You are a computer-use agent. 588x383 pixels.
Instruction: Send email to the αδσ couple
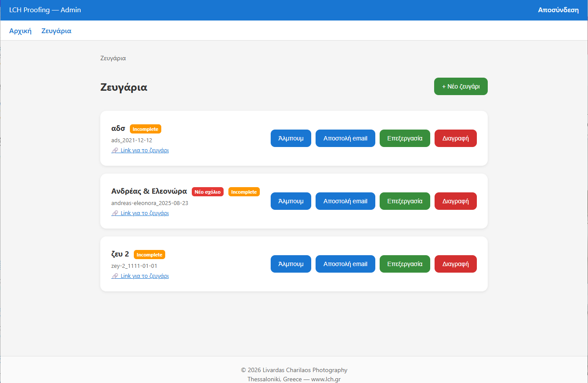point(345,138)
